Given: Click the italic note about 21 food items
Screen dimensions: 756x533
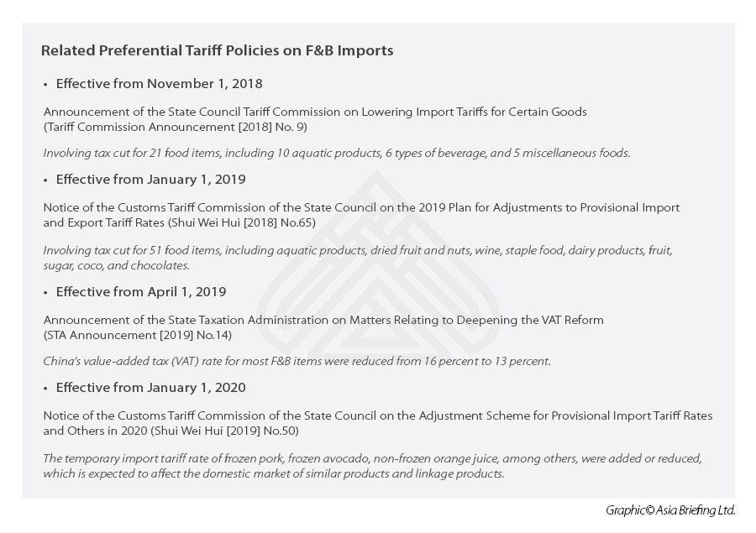Looking at the screenshot, I should click(x=336, y=153).
